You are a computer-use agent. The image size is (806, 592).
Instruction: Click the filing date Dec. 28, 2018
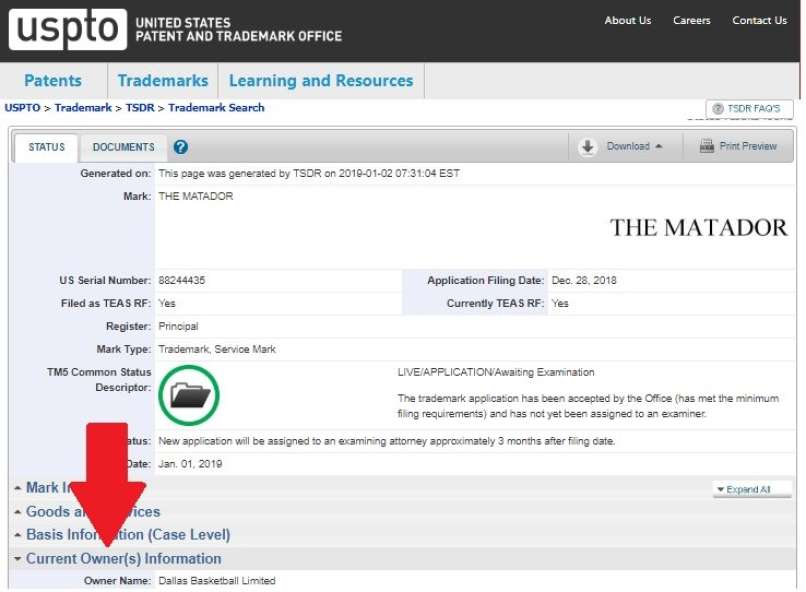(584, 281)
